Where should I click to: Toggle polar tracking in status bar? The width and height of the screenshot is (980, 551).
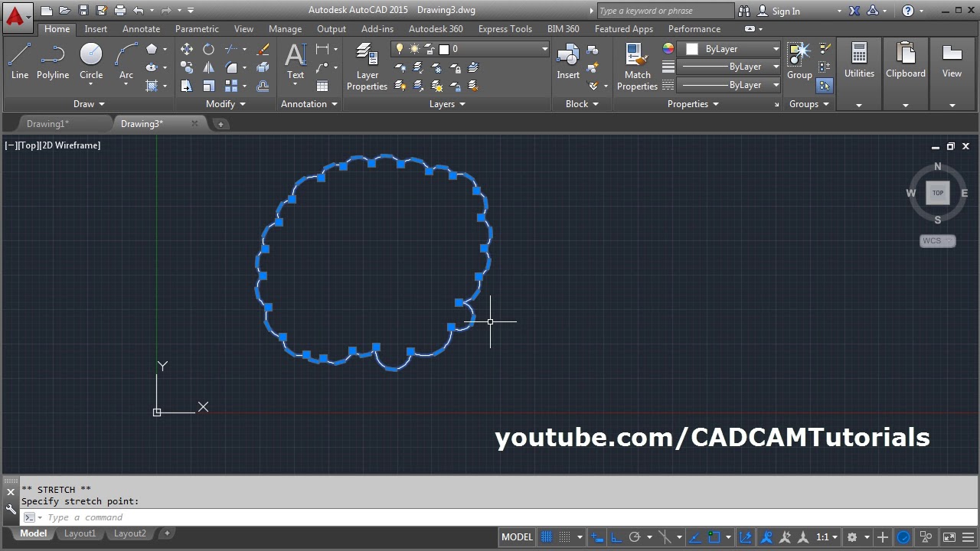click(x=635, y=536)
